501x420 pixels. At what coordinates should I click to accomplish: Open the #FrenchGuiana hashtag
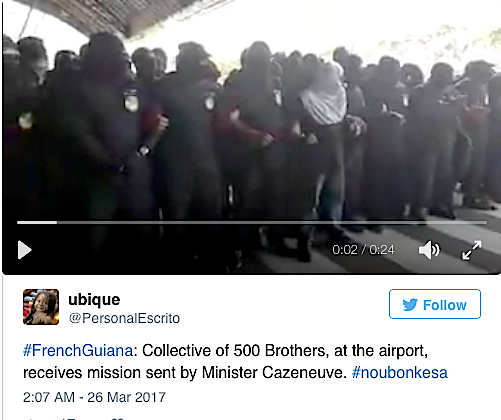coord(78,351)
